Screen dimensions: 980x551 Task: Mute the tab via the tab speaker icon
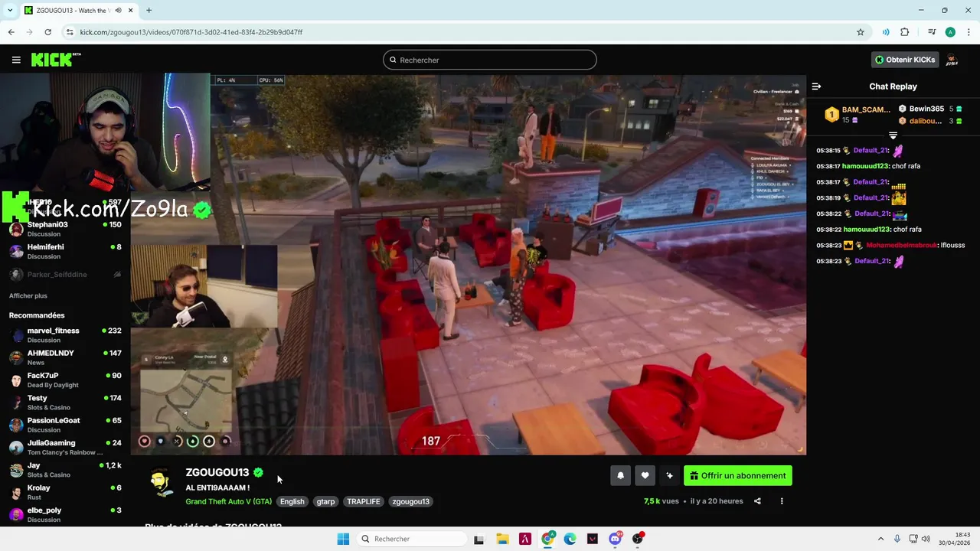(118, 10)
